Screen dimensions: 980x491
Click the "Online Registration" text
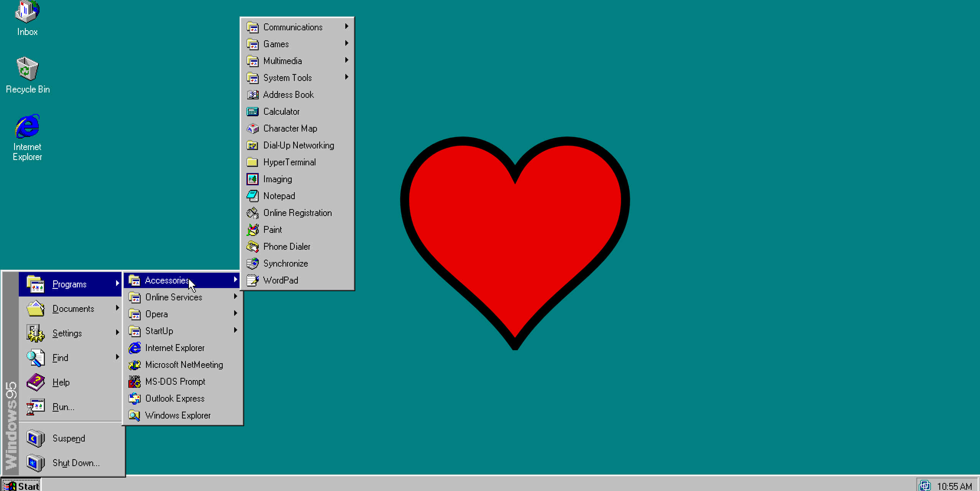point(297,213)
